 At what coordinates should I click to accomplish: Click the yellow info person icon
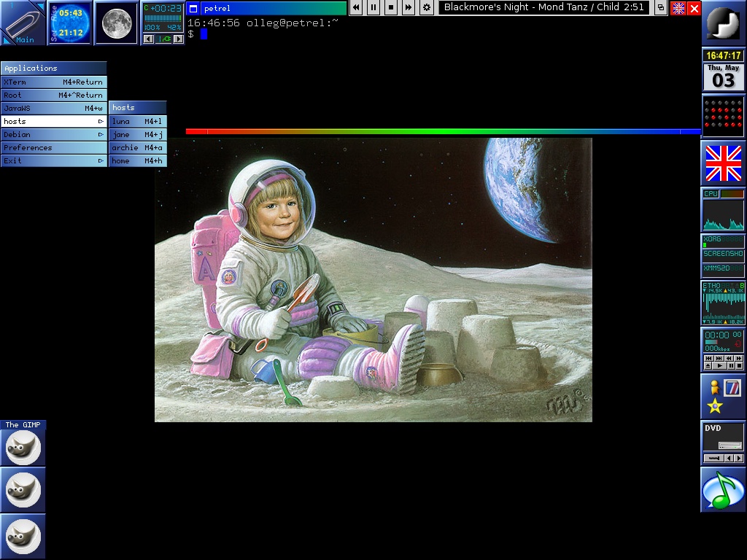(x=714, y=387)
